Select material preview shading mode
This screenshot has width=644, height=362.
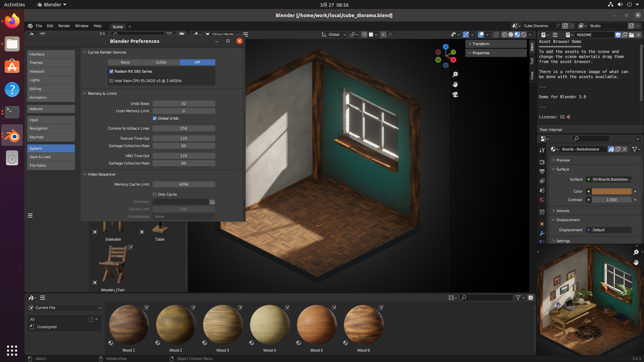pyautogui.click(x=517, y=35)
